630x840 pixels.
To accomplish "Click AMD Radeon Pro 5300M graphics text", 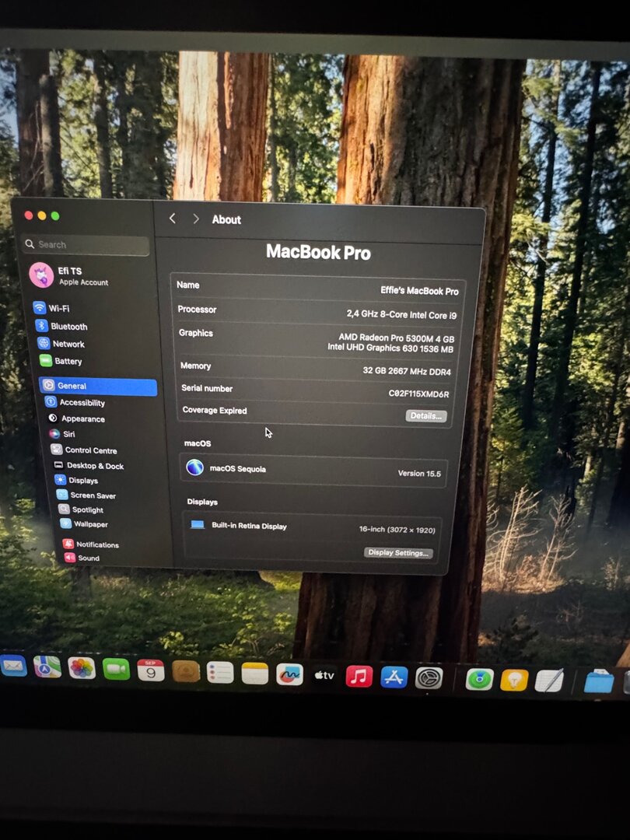I will [397, 338].
